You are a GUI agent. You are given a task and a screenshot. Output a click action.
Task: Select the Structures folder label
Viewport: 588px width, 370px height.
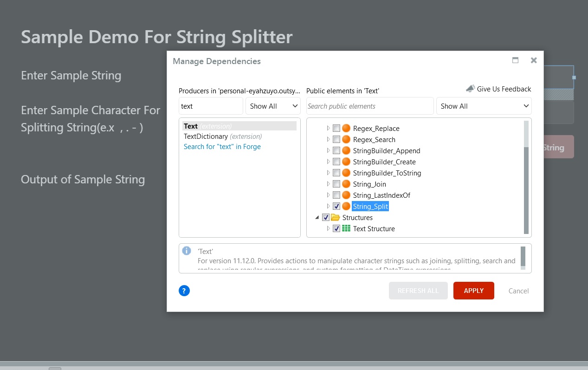357,217
